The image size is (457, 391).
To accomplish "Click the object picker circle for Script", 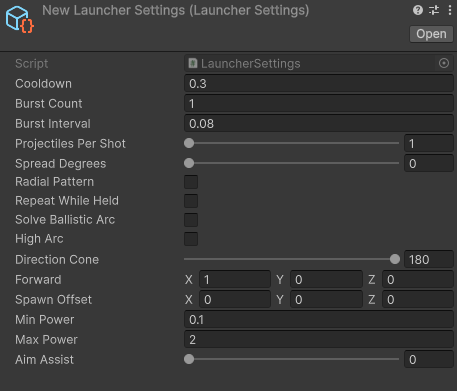I will tap(444, 63).
